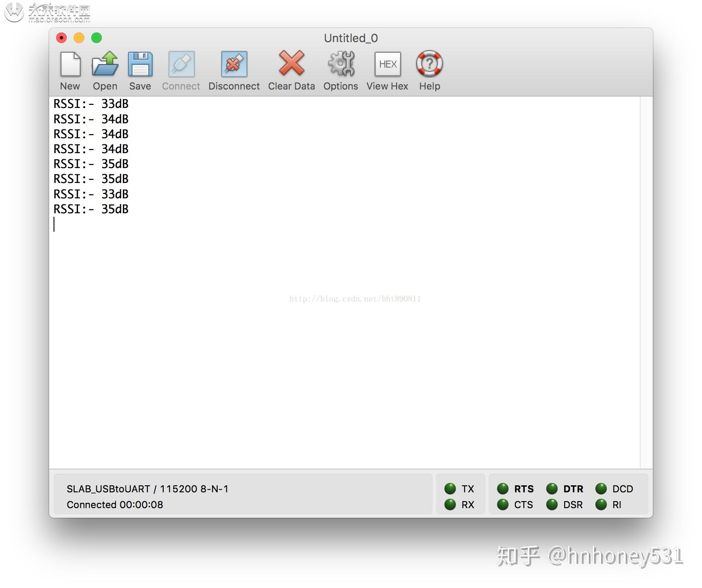Minimize window with yellow button
This screenshot has height=588, width=702.
click(x=79, y=38)
